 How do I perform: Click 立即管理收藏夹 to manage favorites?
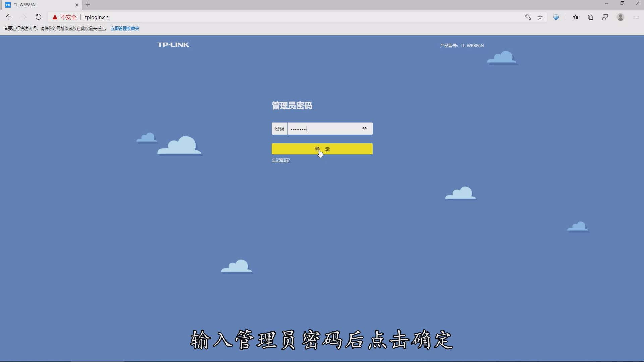point(124,28)
